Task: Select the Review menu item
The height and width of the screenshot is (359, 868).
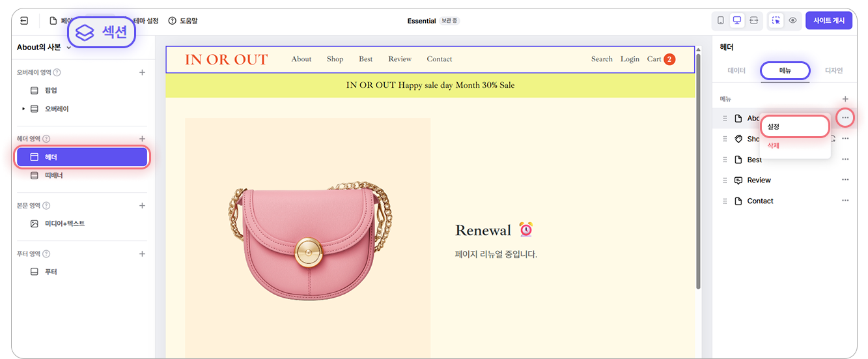Action: click(759, 180)
